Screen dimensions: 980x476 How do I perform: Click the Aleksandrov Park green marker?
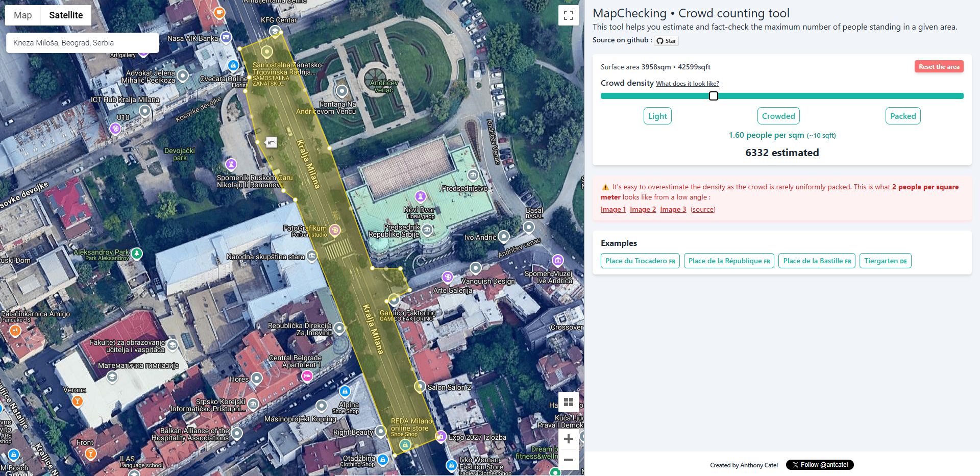pyautogui.click(x=137, y=254)
